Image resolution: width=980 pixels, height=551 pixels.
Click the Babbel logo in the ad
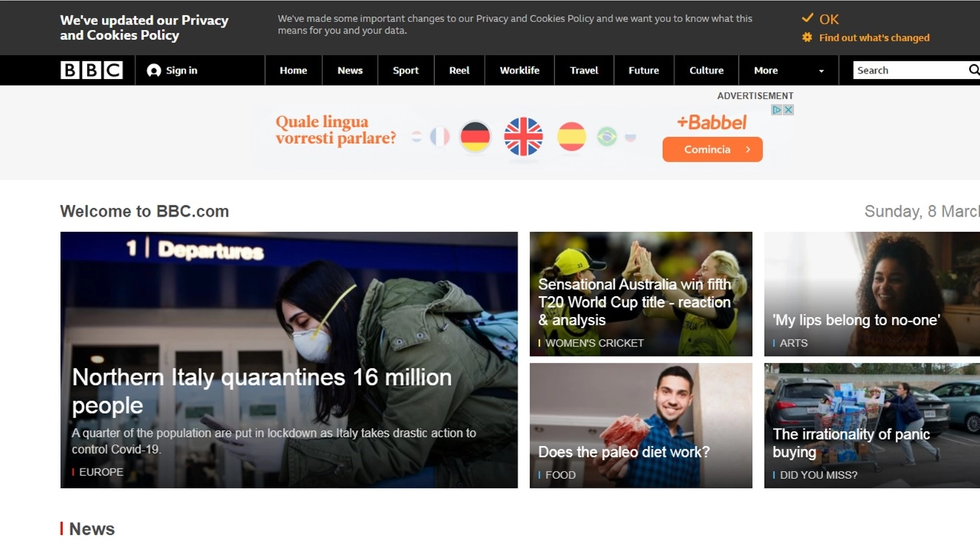point(711,122)
